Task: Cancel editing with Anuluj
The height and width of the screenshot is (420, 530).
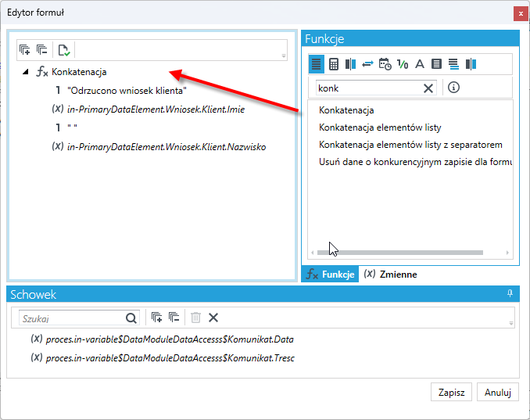Action: [497, 393]
